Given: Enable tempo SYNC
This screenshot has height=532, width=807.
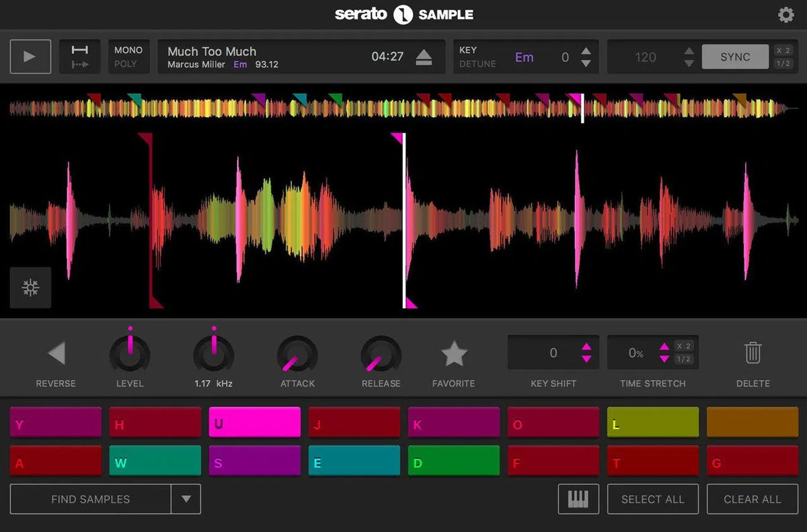Looking at the screenshot, I should [x=735, y=56].
